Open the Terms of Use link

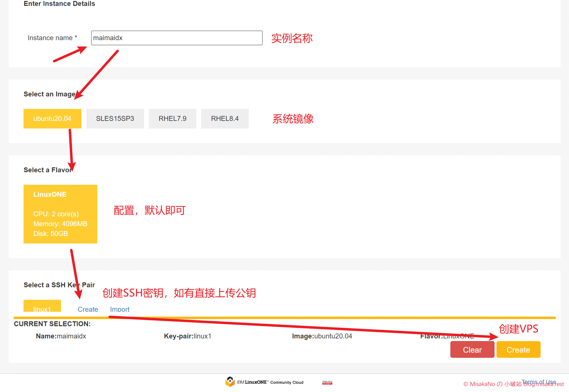[x=539, y=381]
